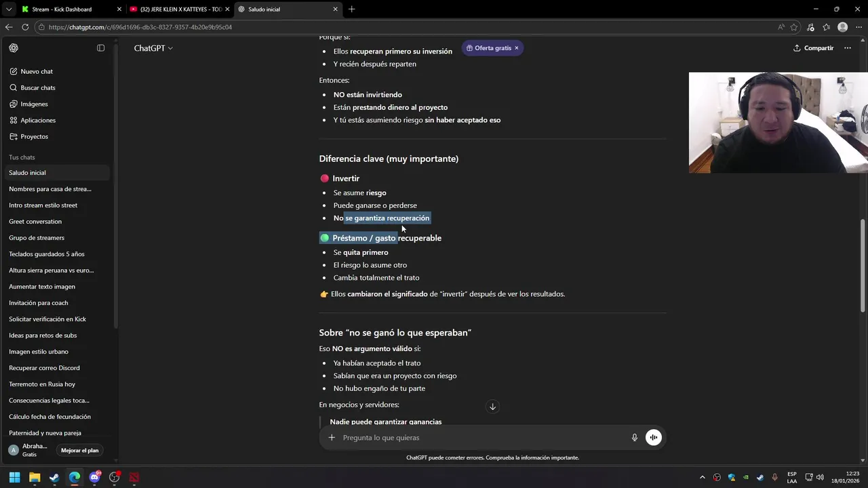Open the Aplicaciones section
Viewport: 868px width, 488px height.
coord(38,120)
